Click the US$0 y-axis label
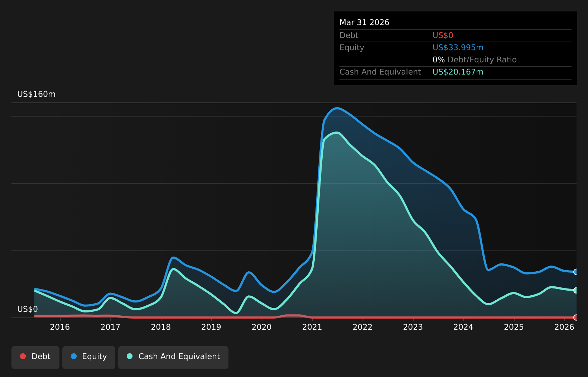The width and height of the screenshot is (588, 377). pos(28,309)
